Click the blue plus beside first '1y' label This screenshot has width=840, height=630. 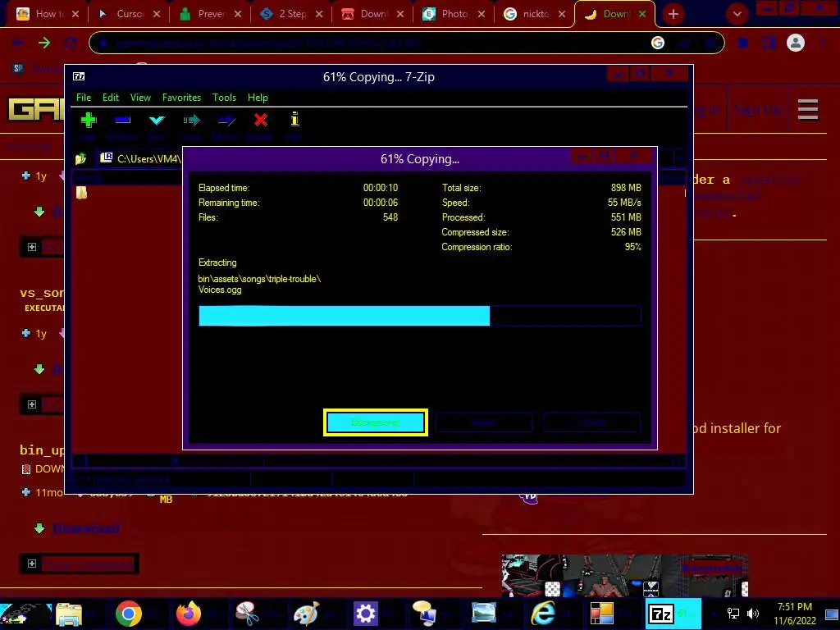25,176
